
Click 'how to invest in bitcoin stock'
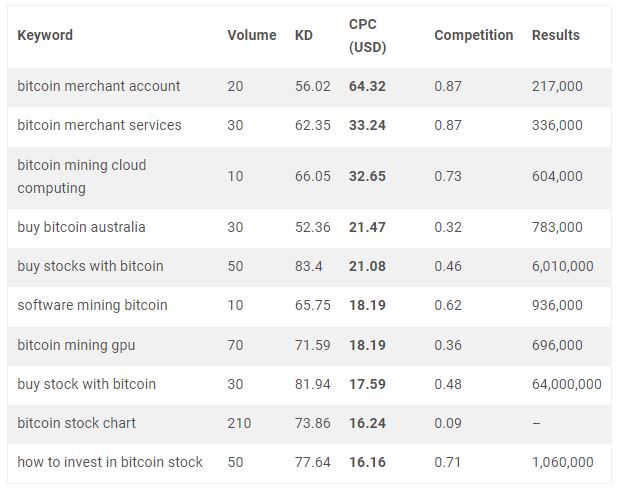110,462
